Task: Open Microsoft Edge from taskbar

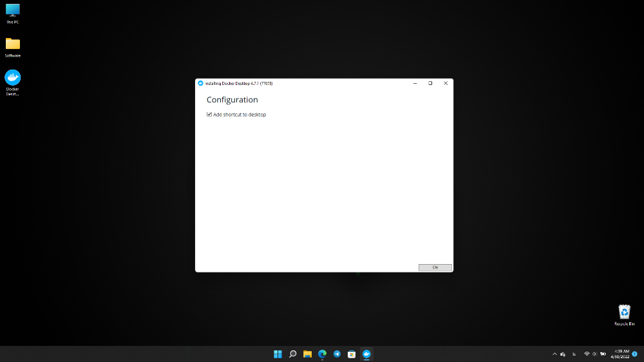Action: pyautogui.click(x=323, y=354)
